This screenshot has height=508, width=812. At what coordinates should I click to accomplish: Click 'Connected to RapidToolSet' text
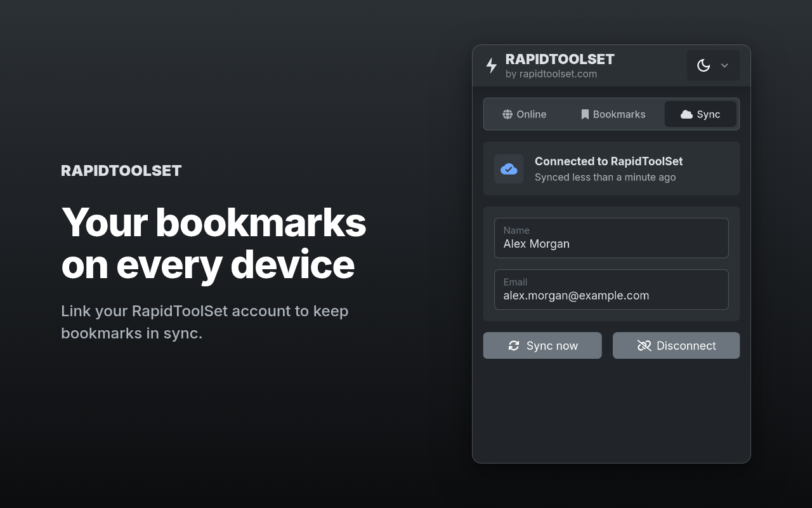click(609, 161)
